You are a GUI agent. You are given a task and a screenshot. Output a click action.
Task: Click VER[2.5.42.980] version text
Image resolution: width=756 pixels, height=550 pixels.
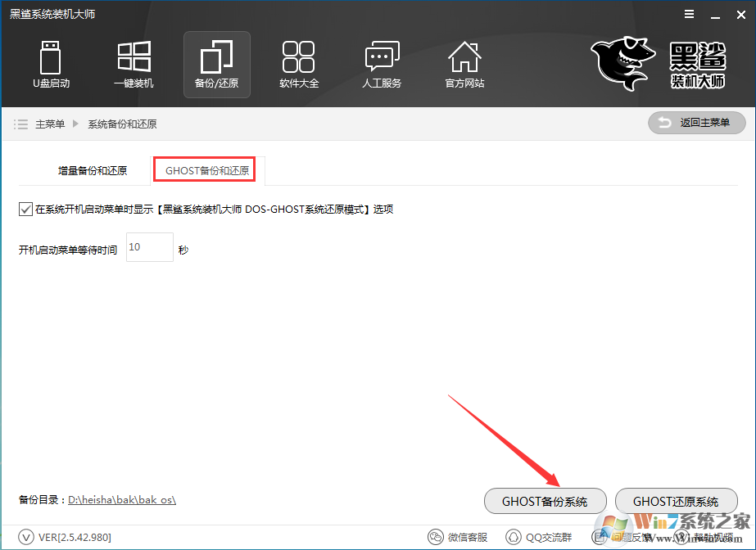click(75, 537)
